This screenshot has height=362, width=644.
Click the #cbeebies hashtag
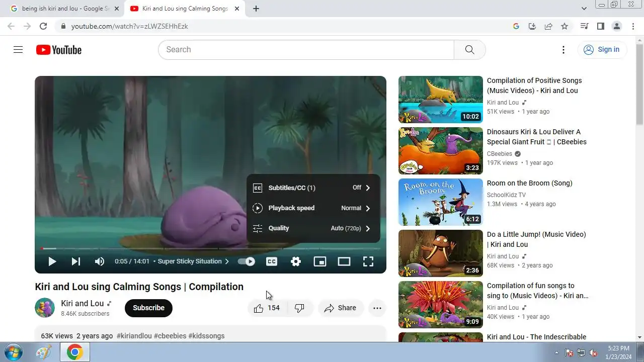click(x=170, y=336)
